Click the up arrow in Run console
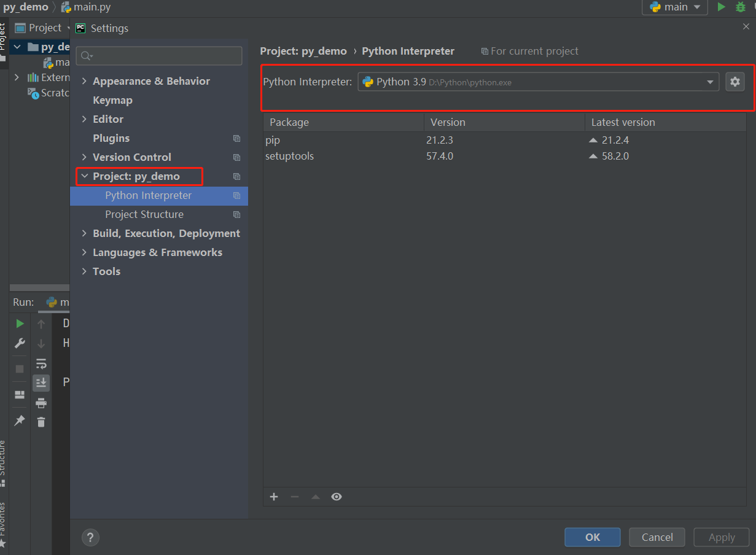The image size is (756, 555). tap(41, 324)
